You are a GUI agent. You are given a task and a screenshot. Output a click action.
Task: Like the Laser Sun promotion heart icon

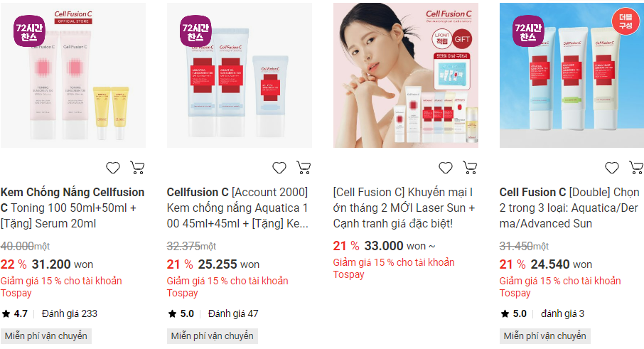click(x=446, y=168)
